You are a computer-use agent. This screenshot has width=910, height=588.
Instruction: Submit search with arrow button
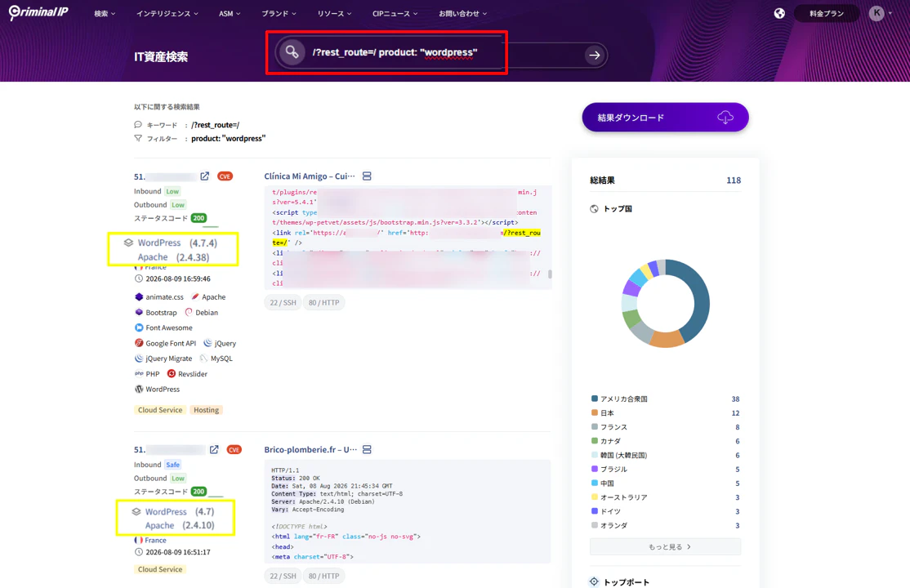click(x=595, y=56)
